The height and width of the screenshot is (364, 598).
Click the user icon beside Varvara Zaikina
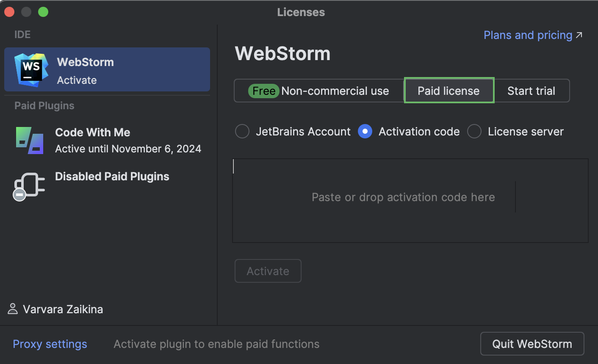click(13, 309)
